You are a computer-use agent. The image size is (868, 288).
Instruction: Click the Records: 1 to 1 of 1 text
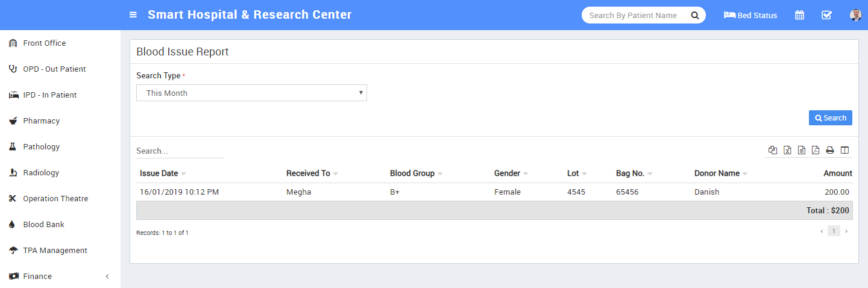coord(162,233)
